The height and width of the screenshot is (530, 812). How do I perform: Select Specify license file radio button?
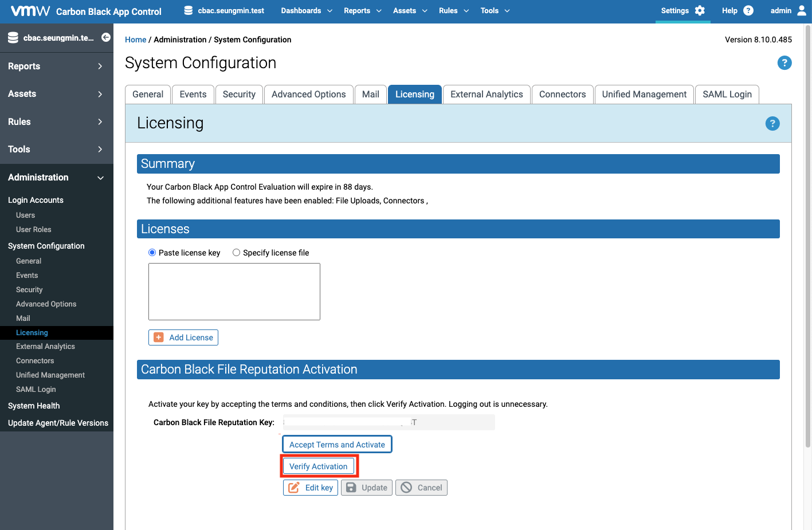[x=236, y=253]
